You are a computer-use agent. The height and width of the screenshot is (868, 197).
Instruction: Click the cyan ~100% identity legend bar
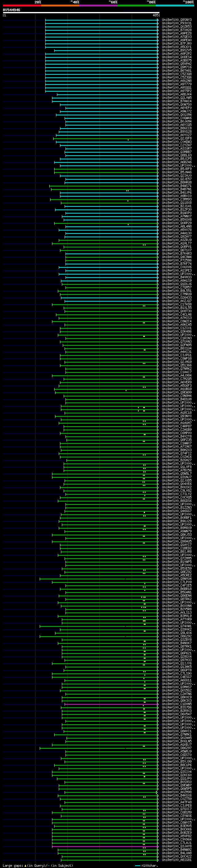click(x=175, y=6)
